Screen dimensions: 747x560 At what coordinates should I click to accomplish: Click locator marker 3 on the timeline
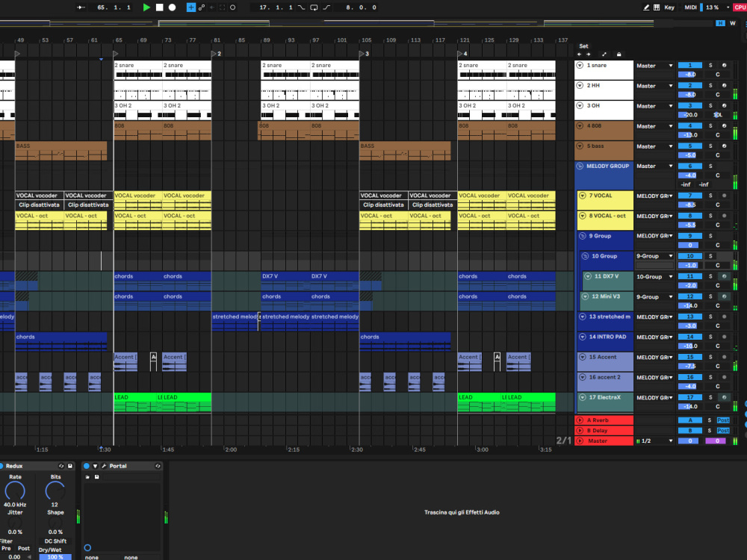pyautogui.click(x=362, y=54)
